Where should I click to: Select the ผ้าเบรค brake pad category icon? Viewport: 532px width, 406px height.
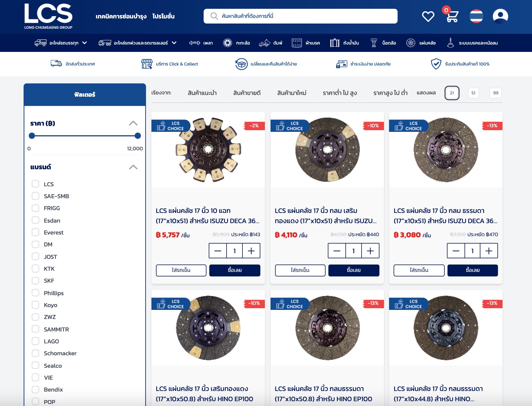coord(297,43)
